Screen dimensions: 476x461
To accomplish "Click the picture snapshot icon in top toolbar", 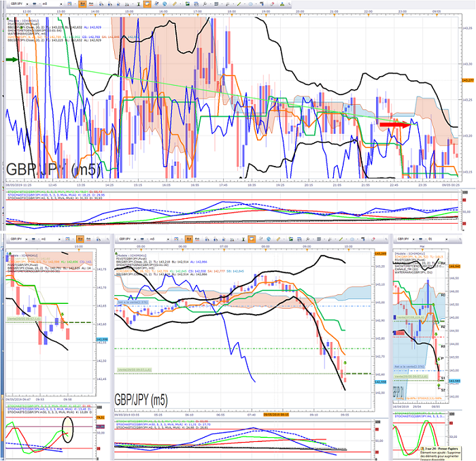I will (x=187, y=4).
